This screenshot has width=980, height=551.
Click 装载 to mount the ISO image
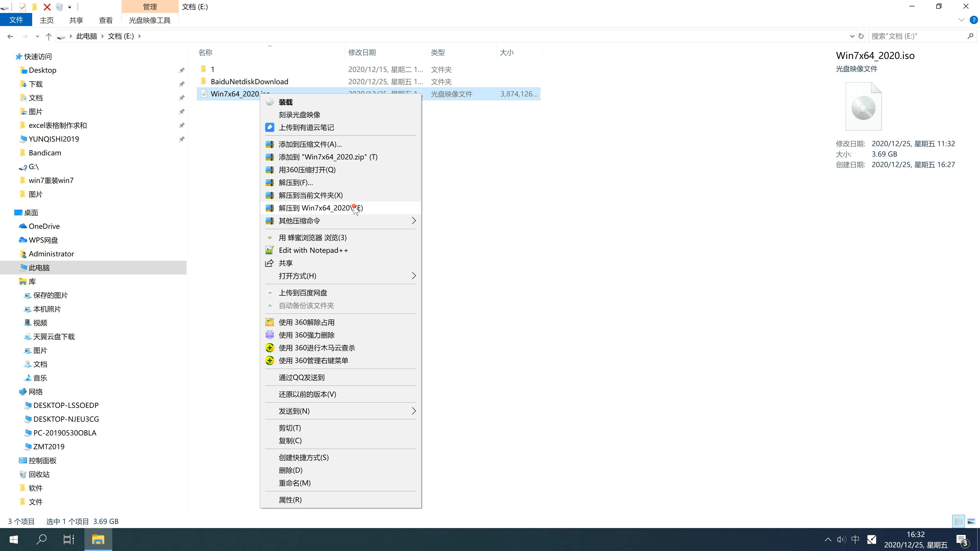click(x=285, y=102)
